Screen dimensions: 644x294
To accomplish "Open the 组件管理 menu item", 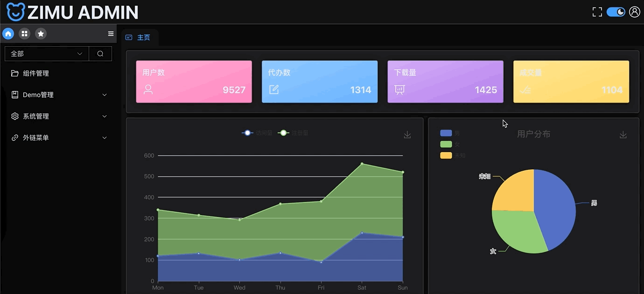I will click(x=59, y=73).
